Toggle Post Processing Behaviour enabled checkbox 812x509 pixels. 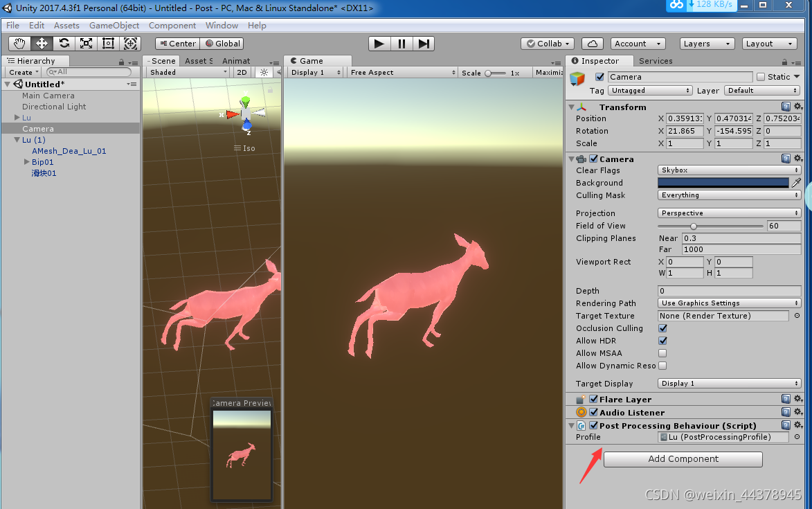[x=593, y=425]
